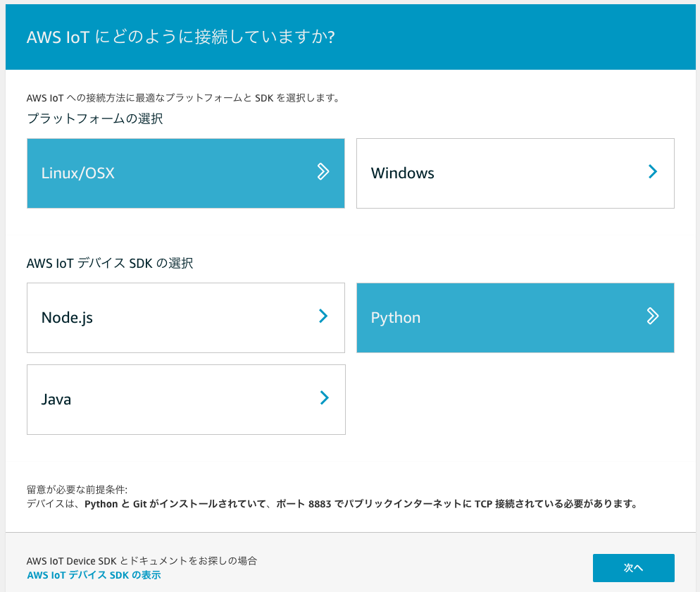Expand Windows platform details via its arrow
This screenshot has width=700, height=592.
coord(653,171)
